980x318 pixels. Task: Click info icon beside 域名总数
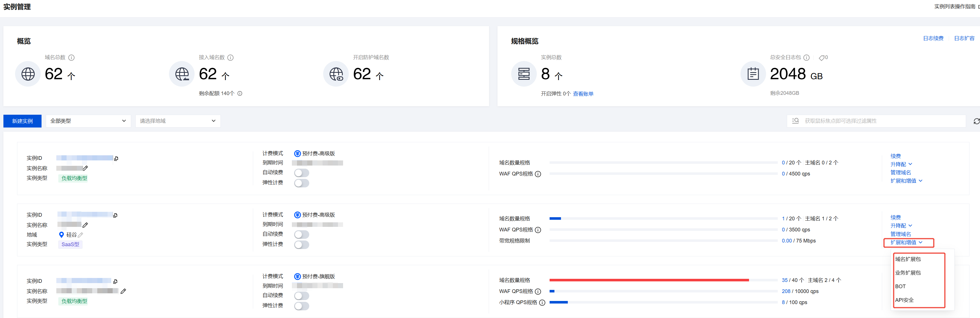point(71,58)
